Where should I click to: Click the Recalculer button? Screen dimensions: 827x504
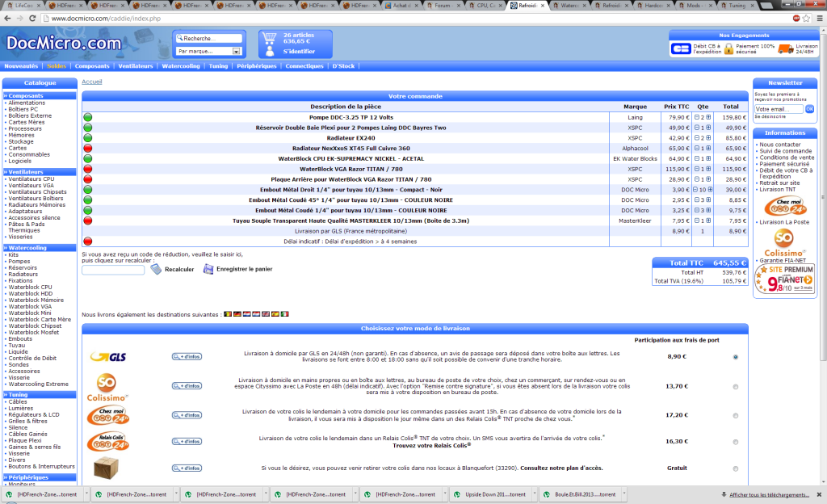tap(179, 269)
